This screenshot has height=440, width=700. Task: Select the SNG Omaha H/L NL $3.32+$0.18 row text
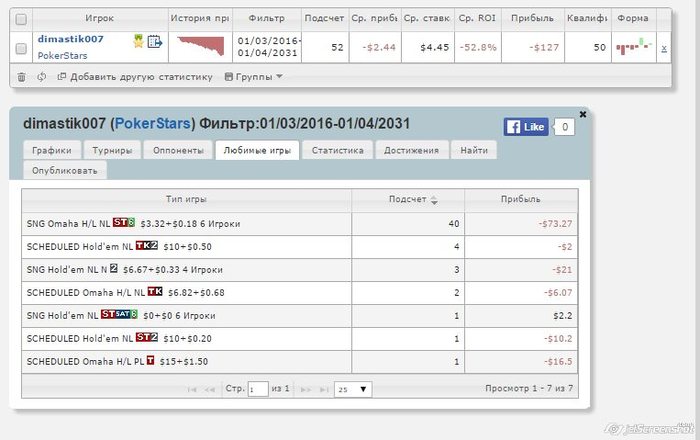(133, 224)
